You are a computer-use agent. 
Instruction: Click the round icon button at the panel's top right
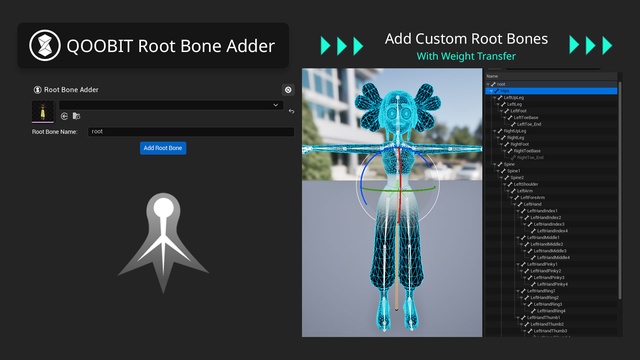tap(288, 90)
